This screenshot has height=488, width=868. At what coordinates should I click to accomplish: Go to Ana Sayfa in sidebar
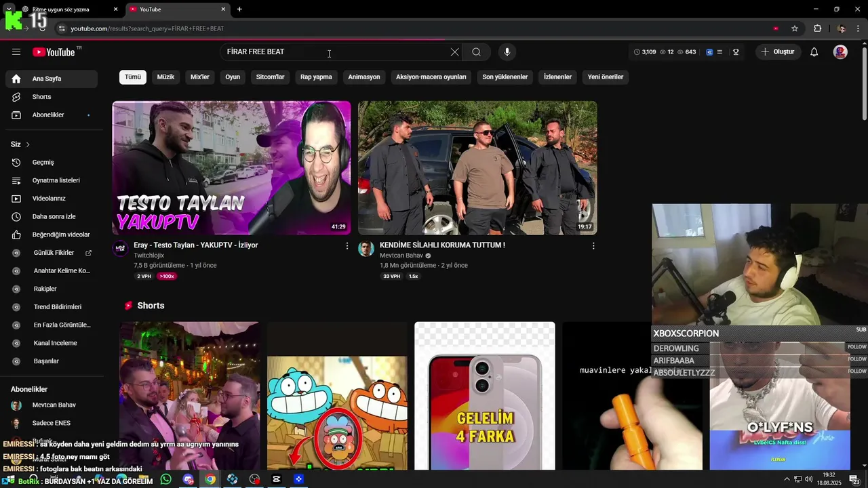tap(52, 79)
